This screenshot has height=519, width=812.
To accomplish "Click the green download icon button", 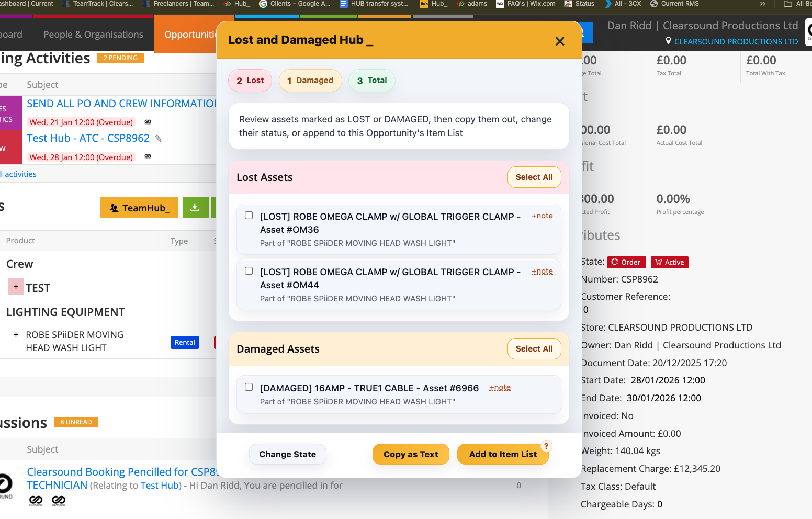I will [195, 207].
